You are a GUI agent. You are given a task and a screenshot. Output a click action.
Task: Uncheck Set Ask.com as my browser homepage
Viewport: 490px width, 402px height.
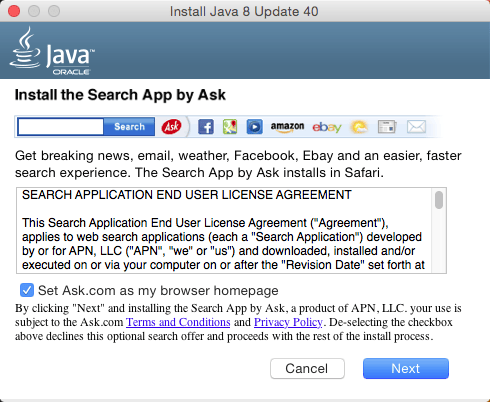[x=27, y=290]
